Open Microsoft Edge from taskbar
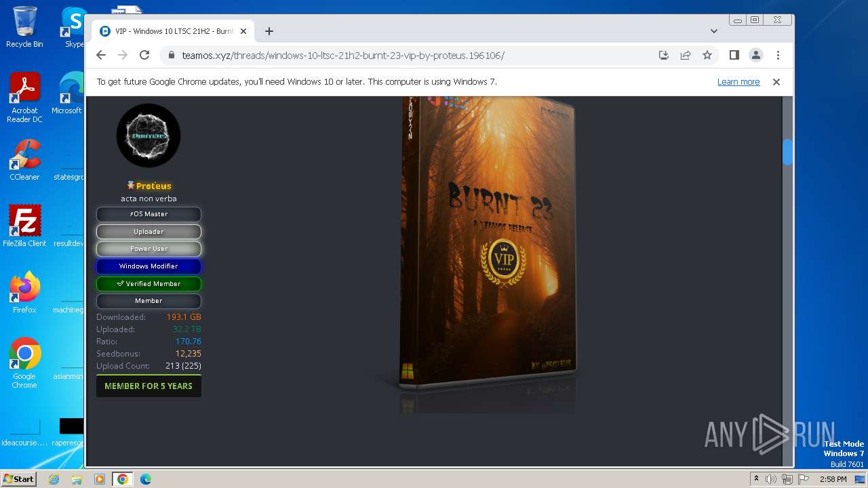 (146, 479)
